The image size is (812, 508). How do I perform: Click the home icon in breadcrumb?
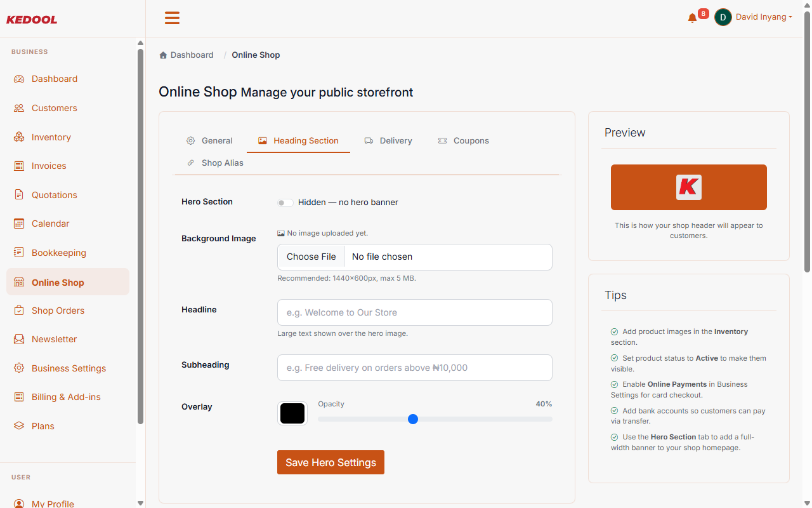[163, 55]
